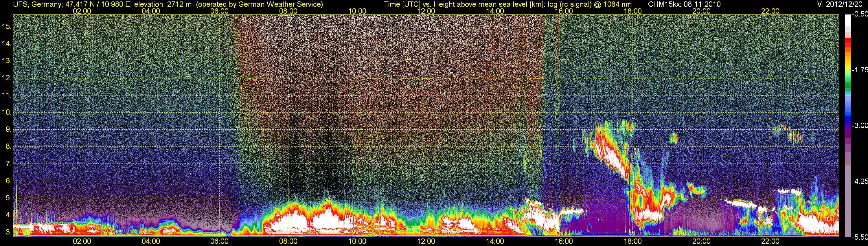Screen dimensions: 868x246
Task: Click the height axis label "15."
Action: click(7, 26)
